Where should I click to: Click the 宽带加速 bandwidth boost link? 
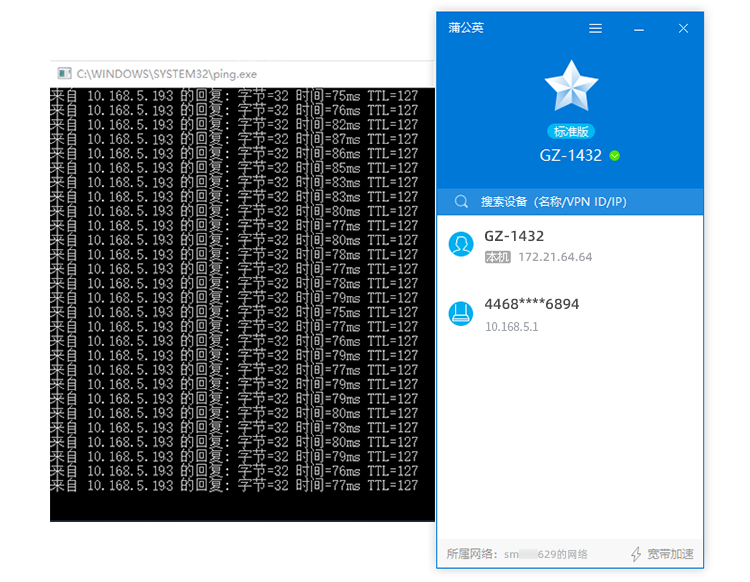[670, 554]
